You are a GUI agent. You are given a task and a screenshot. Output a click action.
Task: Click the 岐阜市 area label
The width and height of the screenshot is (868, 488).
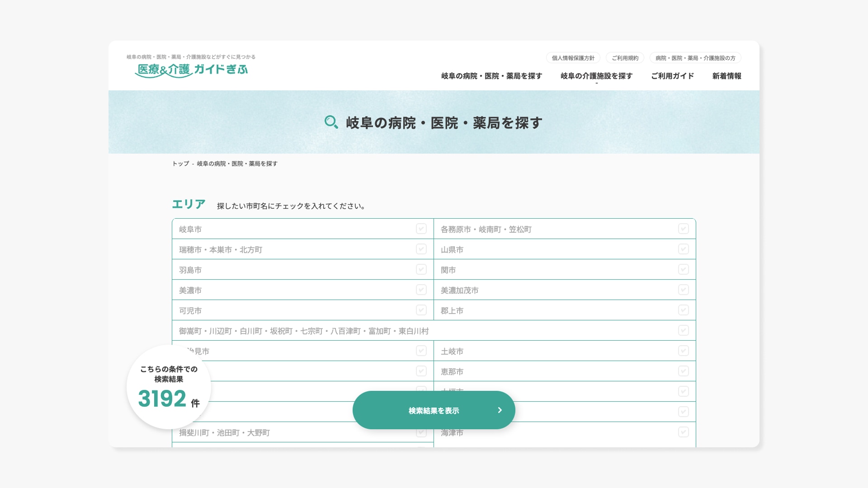(x=190, y=229)
